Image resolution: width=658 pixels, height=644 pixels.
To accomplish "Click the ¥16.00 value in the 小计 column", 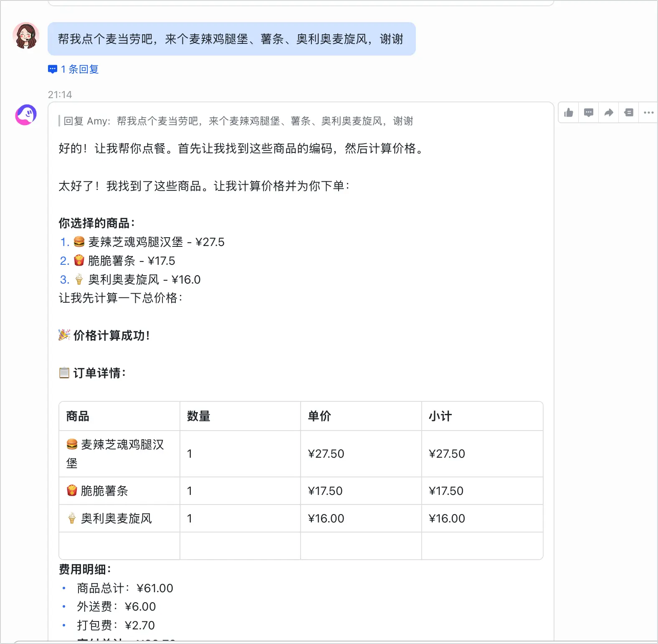I will 447,518.
